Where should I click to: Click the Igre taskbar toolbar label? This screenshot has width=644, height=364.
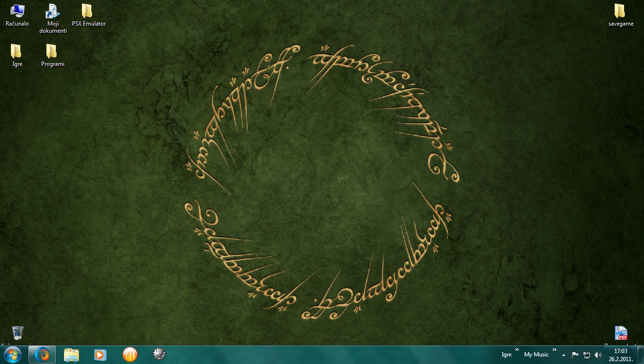click(x=506, y=355)
